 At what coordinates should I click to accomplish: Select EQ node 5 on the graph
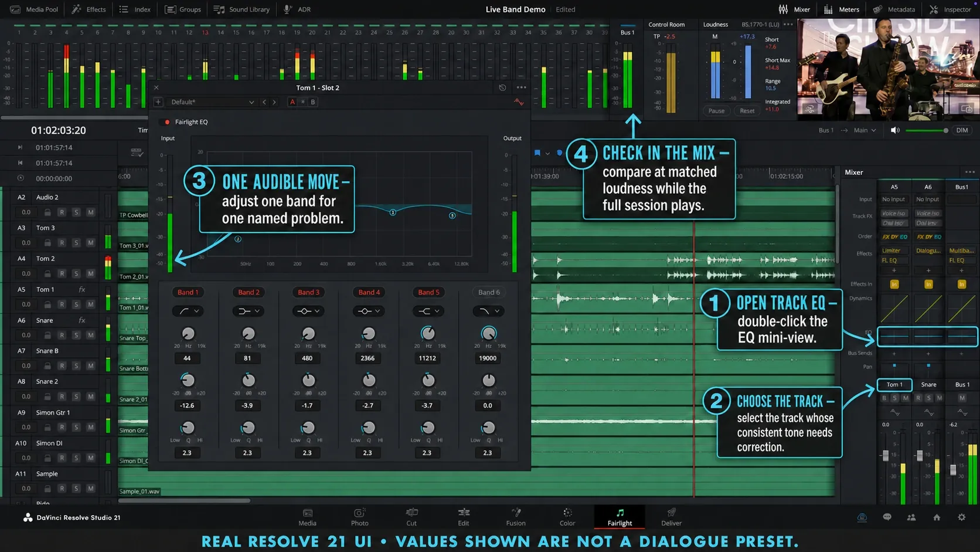click(452, 216)
